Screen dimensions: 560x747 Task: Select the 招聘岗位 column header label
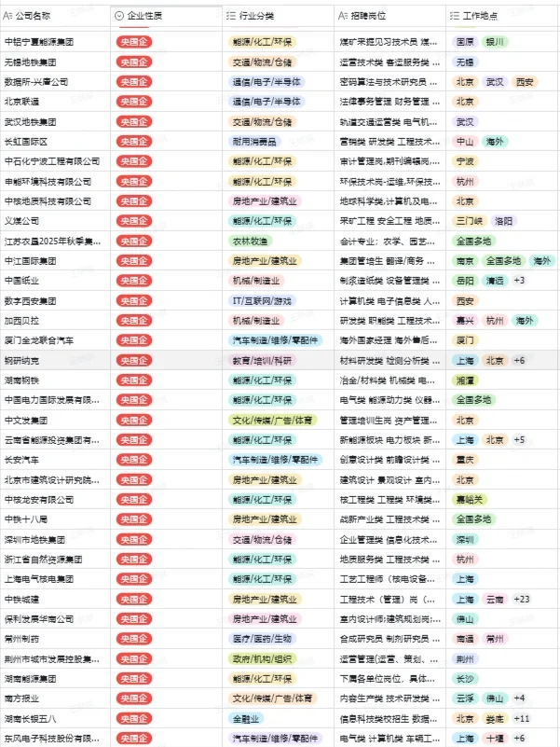(369, 16)
